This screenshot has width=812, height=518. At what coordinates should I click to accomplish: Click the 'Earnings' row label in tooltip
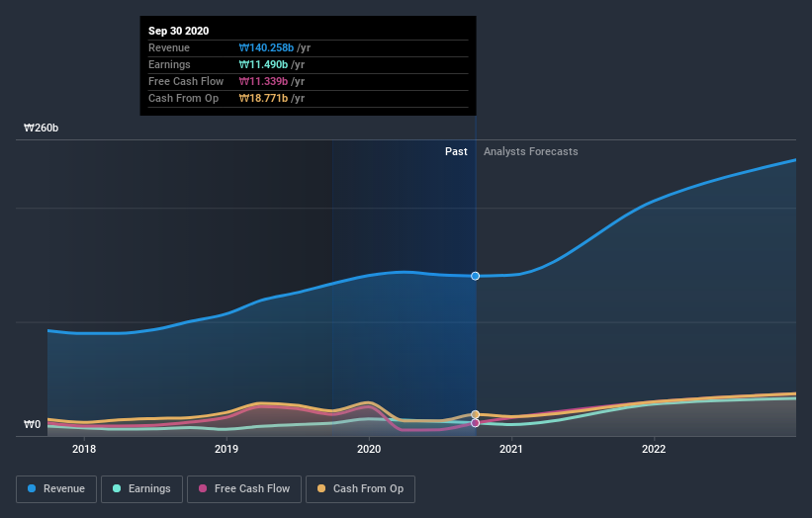pos(169,64)
